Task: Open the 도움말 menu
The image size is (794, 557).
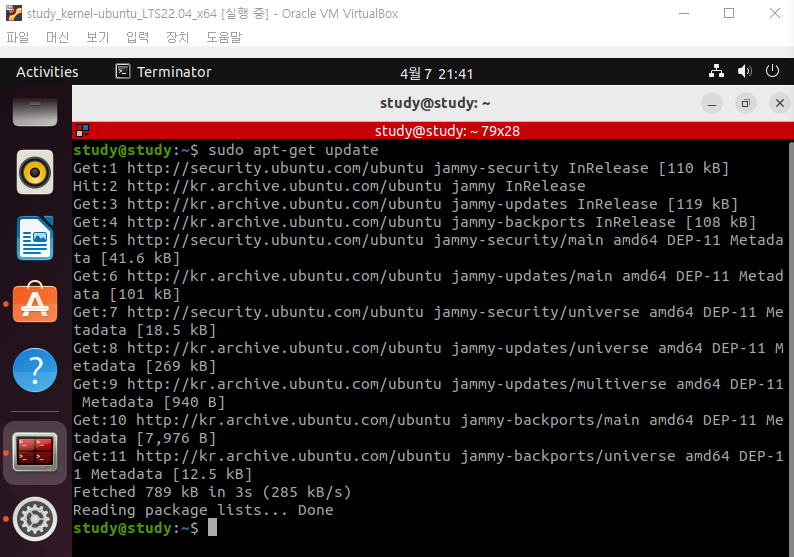Action: (x=224, y=37)
